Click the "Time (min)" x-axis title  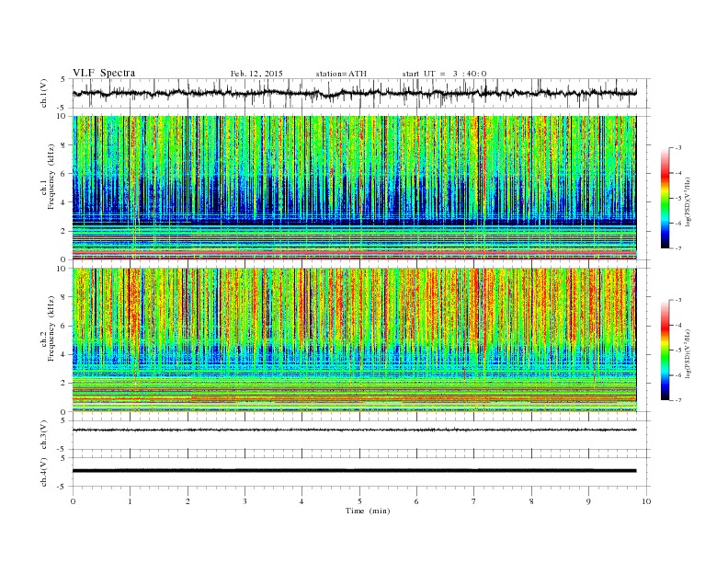368,511
